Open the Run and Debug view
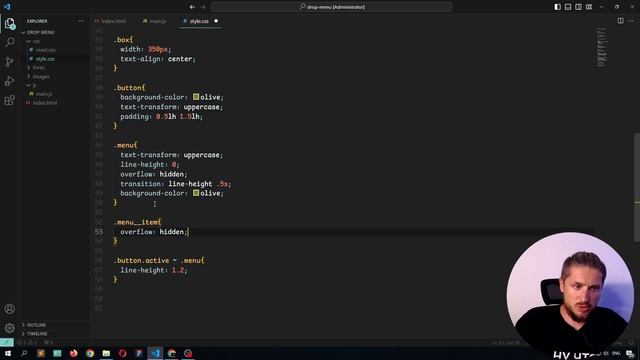This screenshot has width=640, height=360. pos(10,81)
